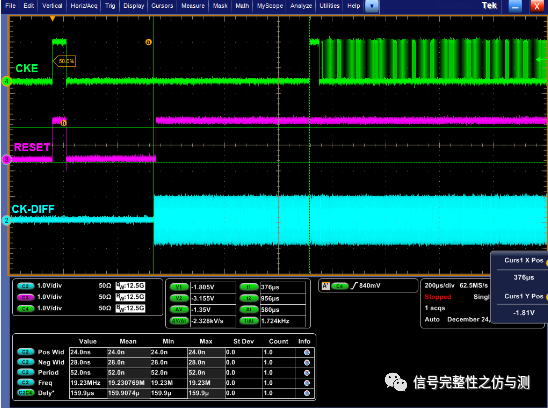Open the Mask menu
Viewport: 548px width, 408px height.
pos(220,6)
